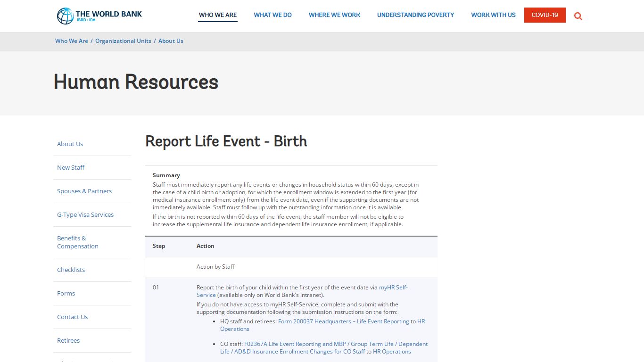The width and height of the screenshot is (644, 362).
Task: Click step number 01 cell
Action: 156,288
